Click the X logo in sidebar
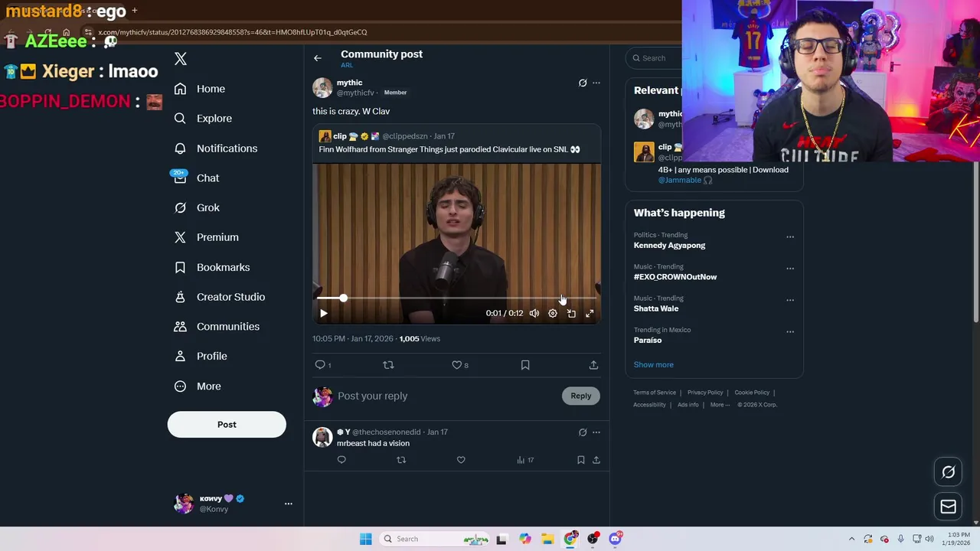This screenshot has width=980, height=551. [x=181, y=59]
